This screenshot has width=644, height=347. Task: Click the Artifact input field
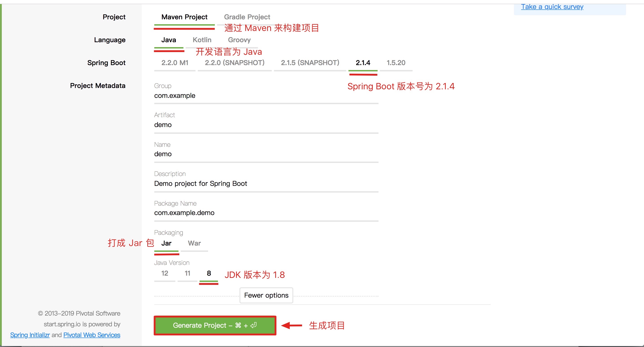[266, 125]
